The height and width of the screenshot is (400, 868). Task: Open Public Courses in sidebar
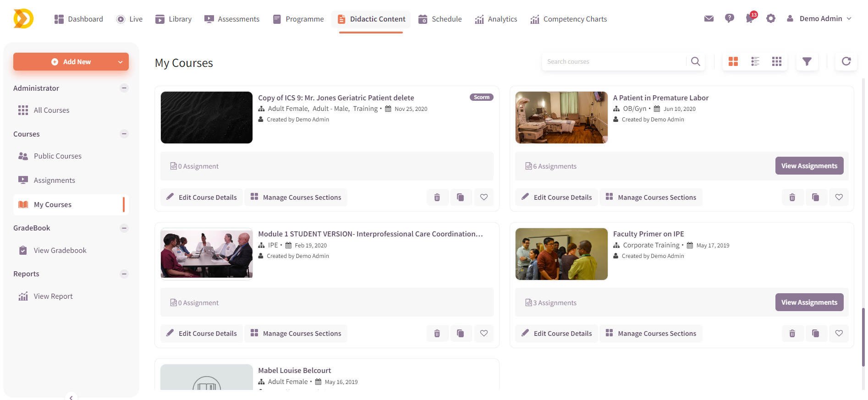(57, 156)
